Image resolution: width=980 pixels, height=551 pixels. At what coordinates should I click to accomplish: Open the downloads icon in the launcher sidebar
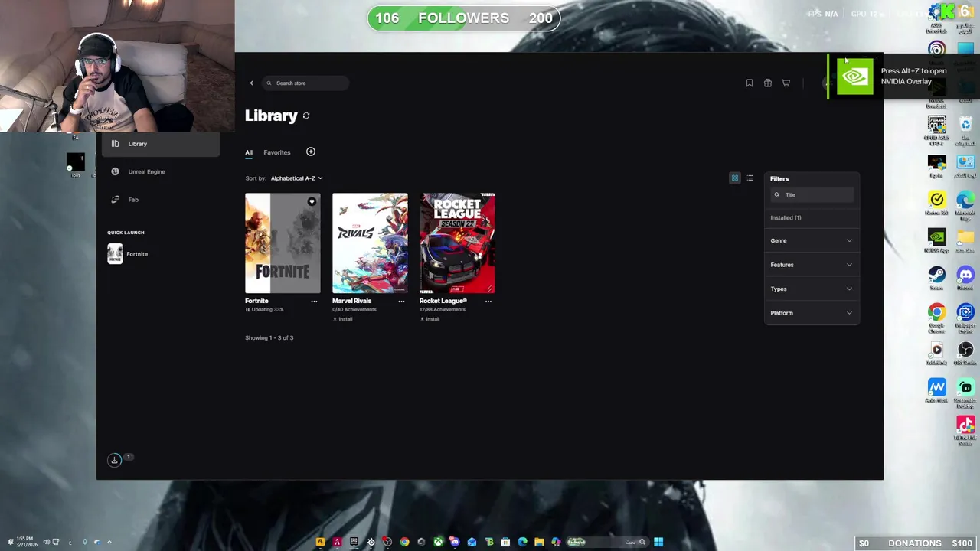tap(114, 460)
